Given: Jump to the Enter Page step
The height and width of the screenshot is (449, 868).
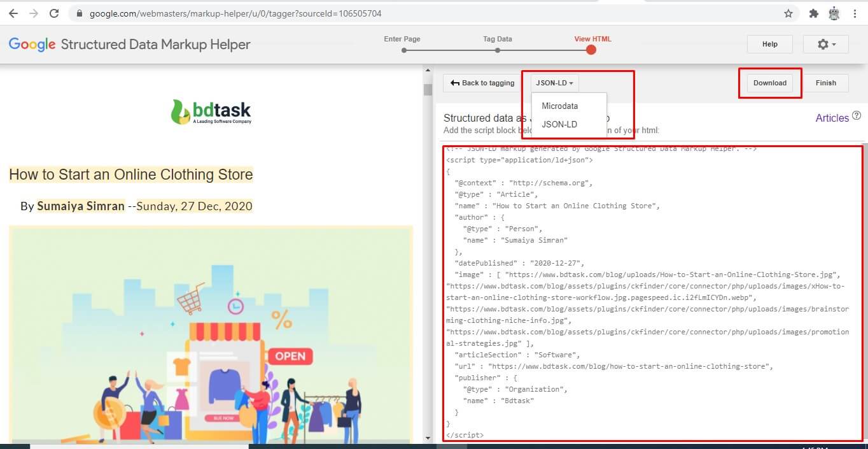Looking at the screenshot, I should tap(403, 50).
